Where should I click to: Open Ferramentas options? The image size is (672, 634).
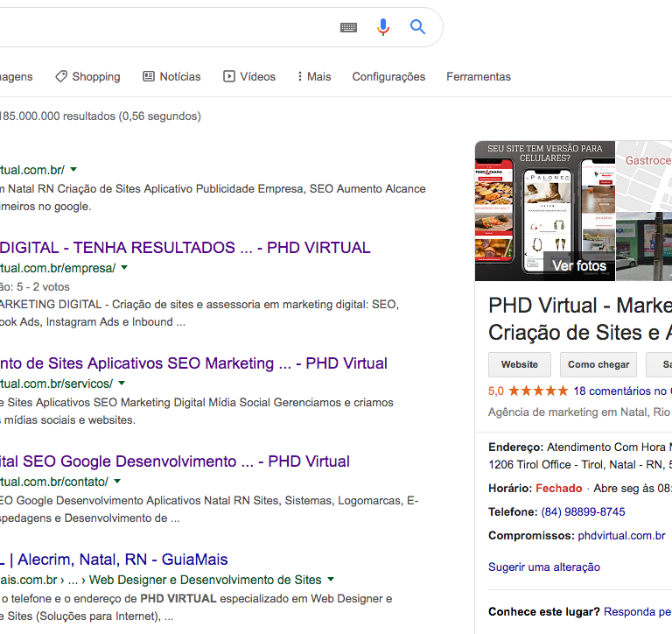[479, 76]
